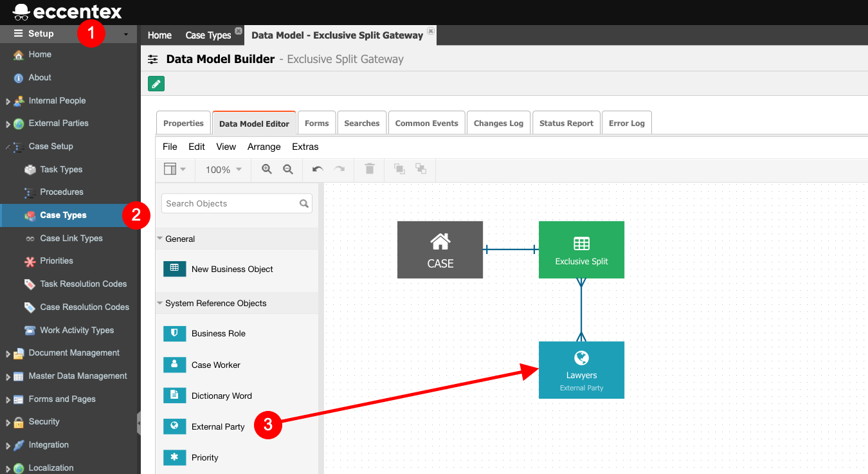Viewport: 868px width, 474px height.
Task: Click the trash delete icon
Action: tap(370, 169)
